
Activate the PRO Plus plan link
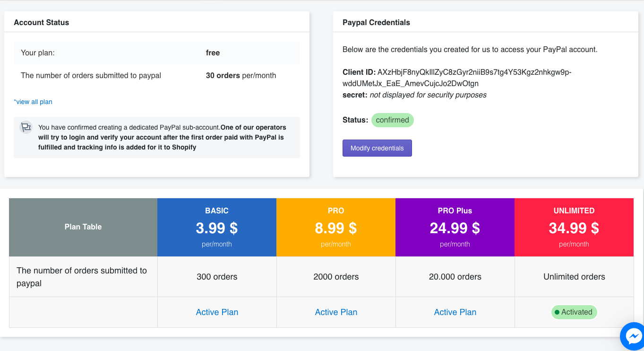(455, 312)
